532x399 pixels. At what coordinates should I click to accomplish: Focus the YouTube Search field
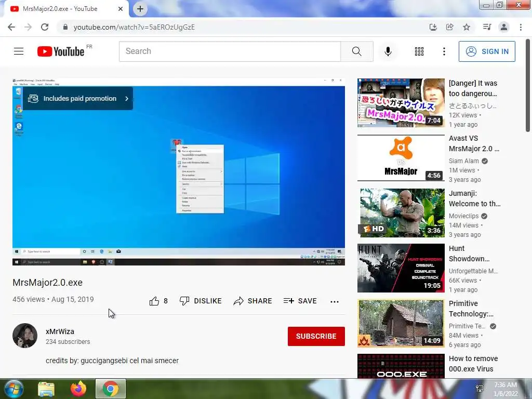click(x=230, y=51)
